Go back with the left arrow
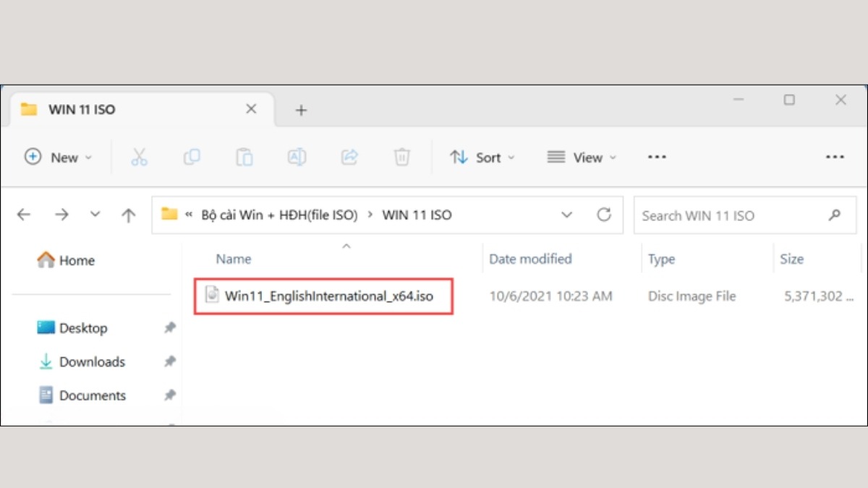 pos(24,215)
